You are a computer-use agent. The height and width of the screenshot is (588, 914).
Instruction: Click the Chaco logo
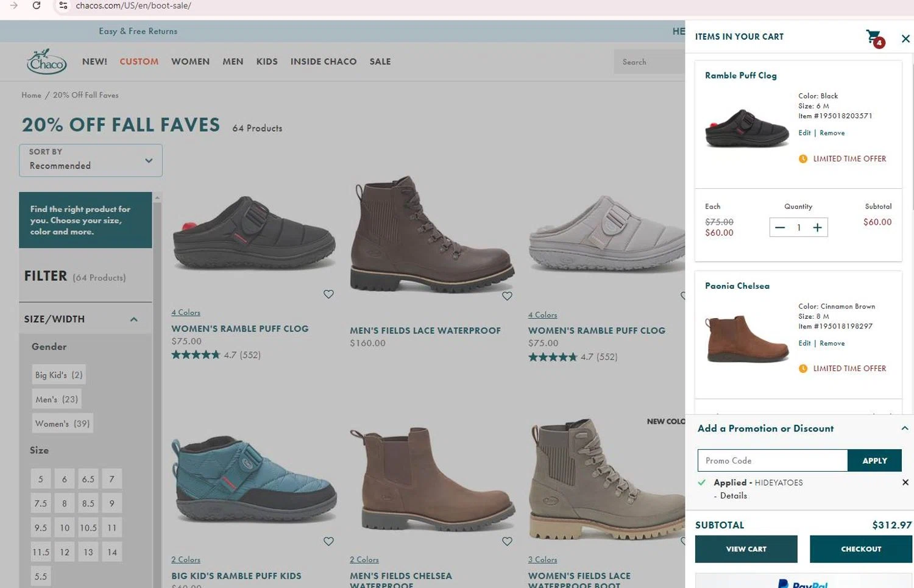click(x=46, y=62)
